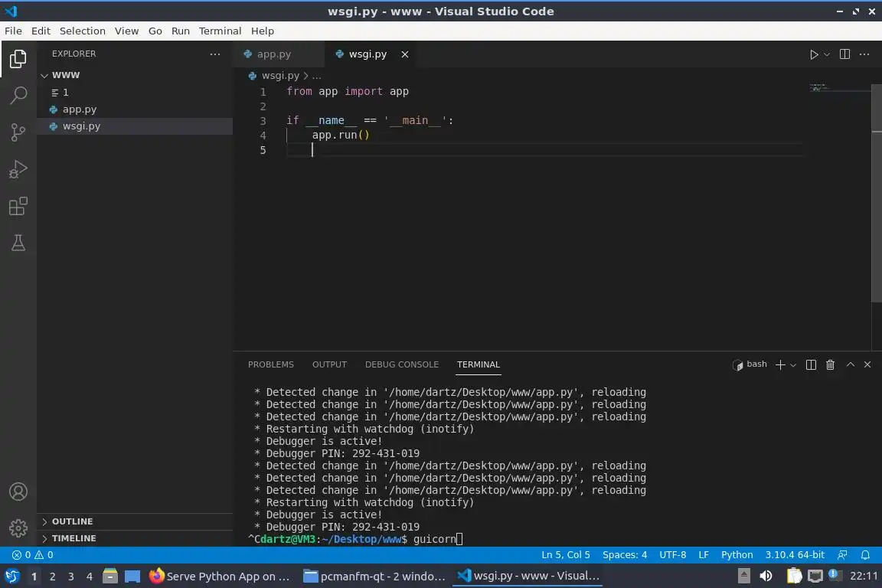
Task: Click the breadcrumb ellipsis after wsgi.py
Action: point(317,75)
